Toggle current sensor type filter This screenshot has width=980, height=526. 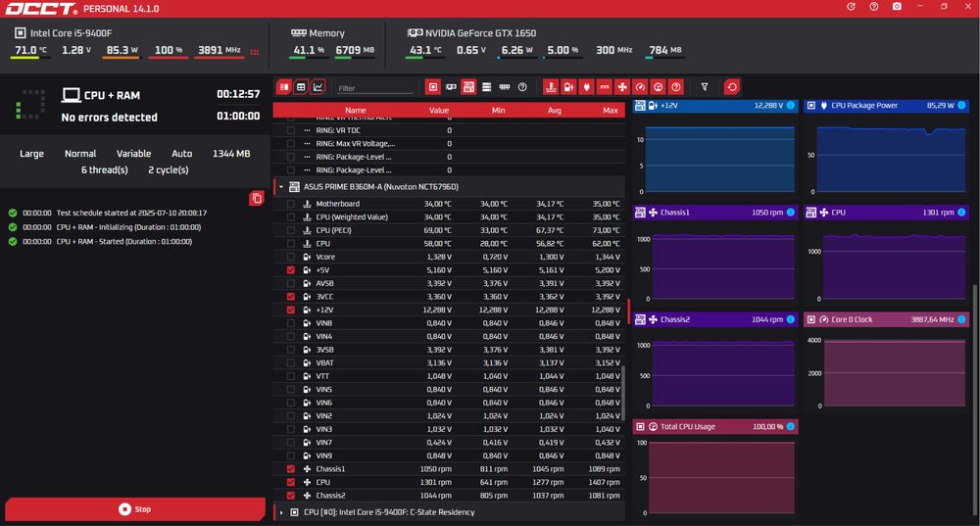[x=605, y=87]
